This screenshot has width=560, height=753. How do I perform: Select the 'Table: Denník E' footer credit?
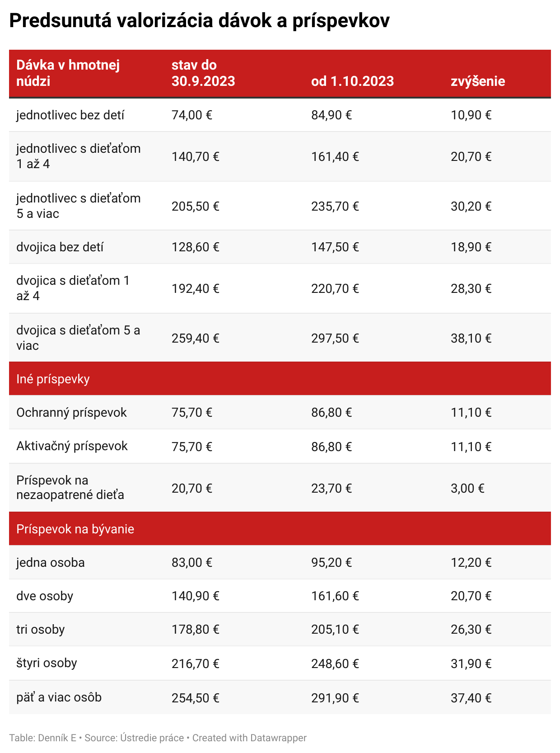(x=42, y=738)
